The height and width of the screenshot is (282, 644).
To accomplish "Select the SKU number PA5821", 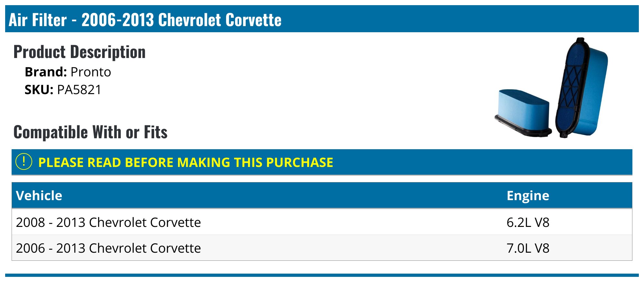I will (x=79, y=90).
